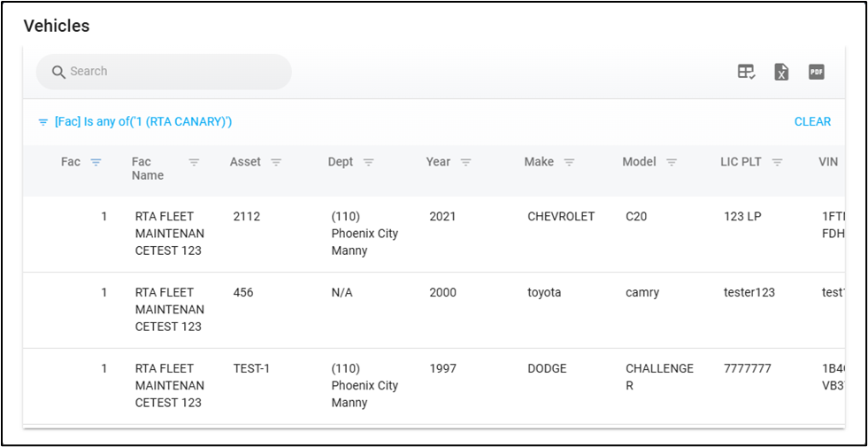Clear the applied Fac filter
This screenshot has height=447, width=868.
coord(812,122)
